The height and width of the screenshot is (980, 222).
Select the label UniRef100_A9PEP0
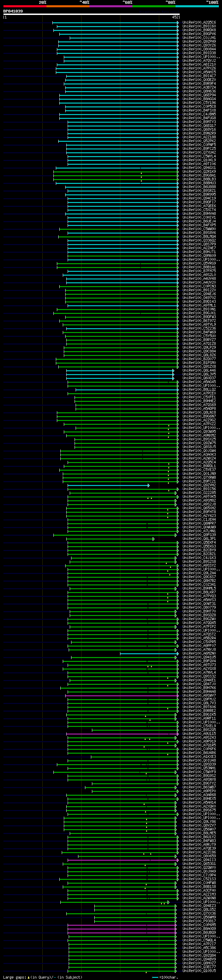[199, 791]
